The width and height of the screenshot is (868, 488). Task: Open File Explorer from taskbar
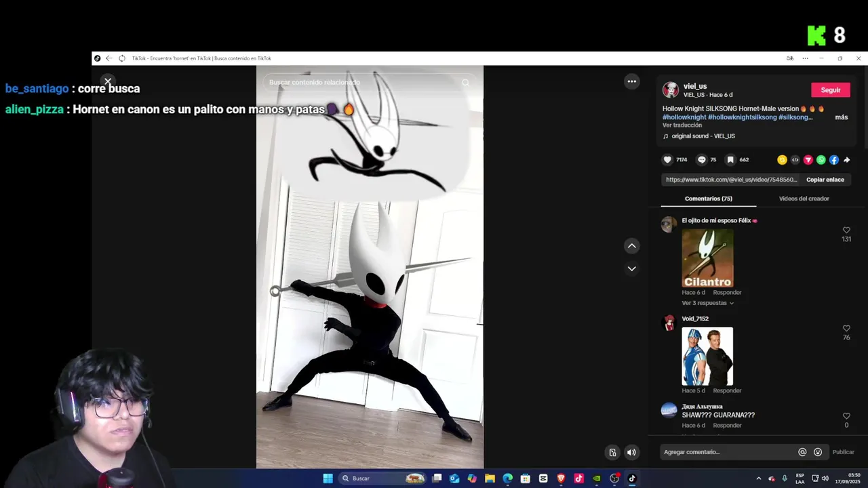490,479
